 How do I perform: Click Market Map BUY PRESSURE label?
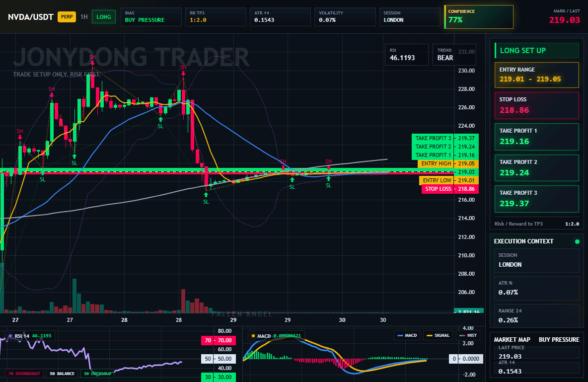(x=559, y=340)
